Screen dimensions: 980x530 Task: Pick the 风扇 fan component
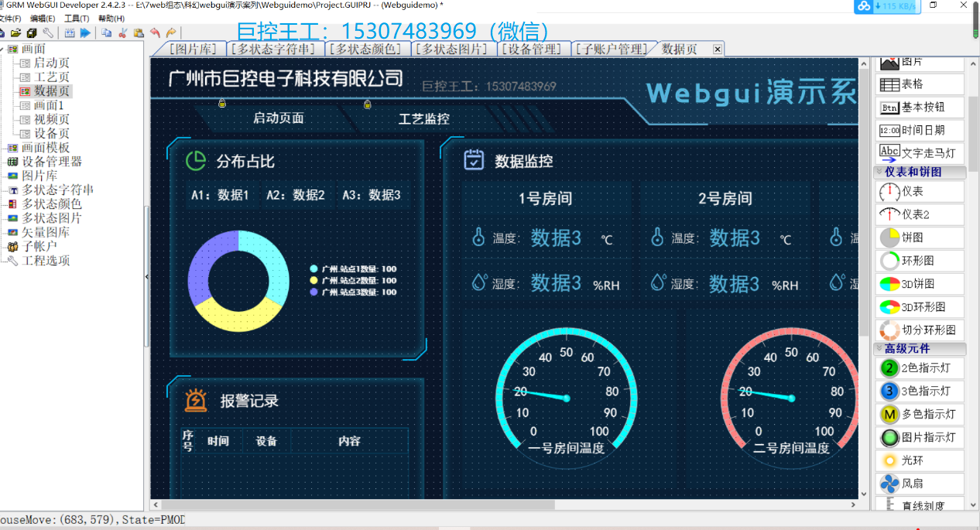[920, 484]
